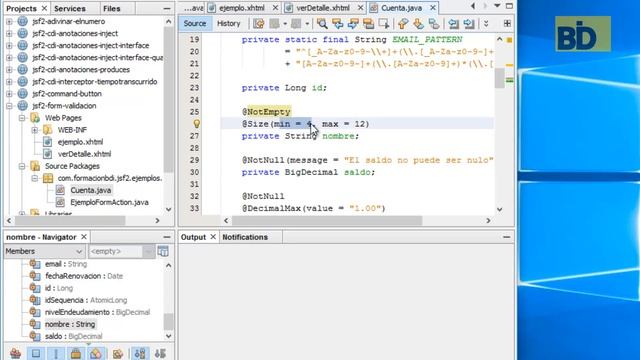Close the ejemplo.xhtml tab
The width and height of the screenshot is (640, 360).
pyautogui.click(x=276, y=8)
